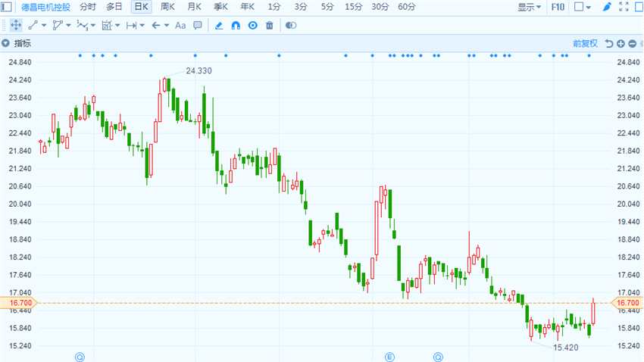Select the polygon shape drawing tool
This screenshot has width=644, height=362.
(58, 26)
